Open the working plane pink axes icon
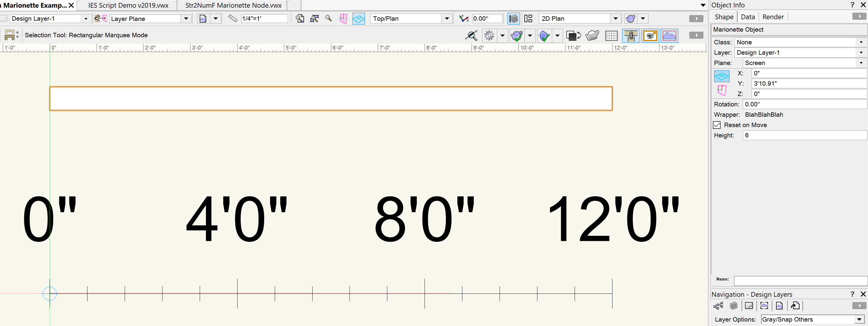 tap(343, 19)
